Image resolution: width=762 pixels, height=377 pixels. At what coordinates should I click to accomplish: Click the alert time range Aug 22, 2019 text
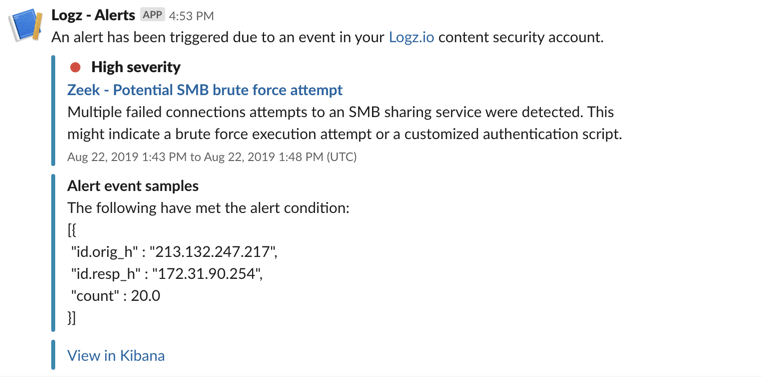[x=212, y=157]
